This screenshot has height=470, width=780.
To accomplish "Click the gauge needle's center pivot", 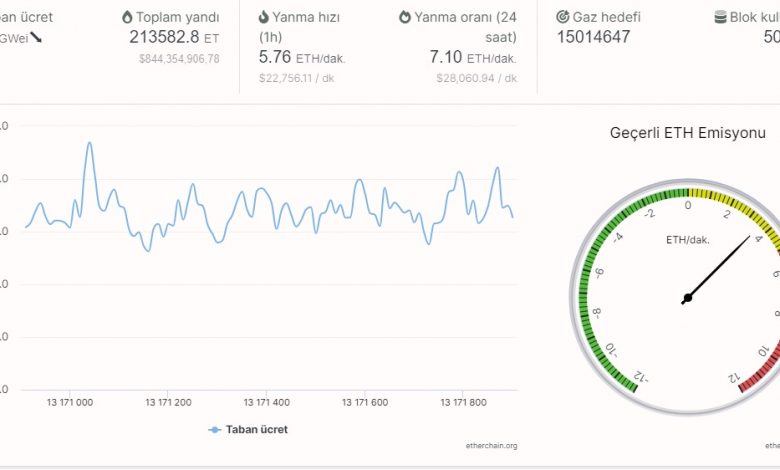I will [686, 298].
